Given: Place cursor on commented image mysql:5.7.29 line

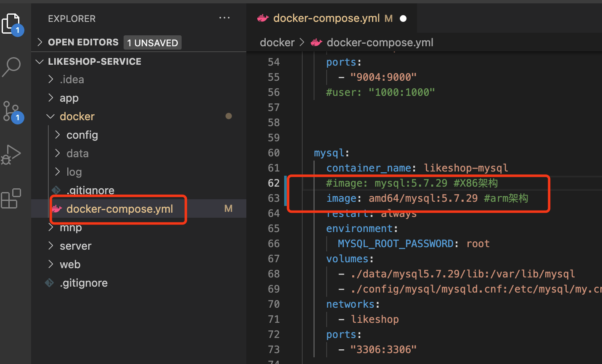Looking at the screenshot, I should (x=412, y=183).
